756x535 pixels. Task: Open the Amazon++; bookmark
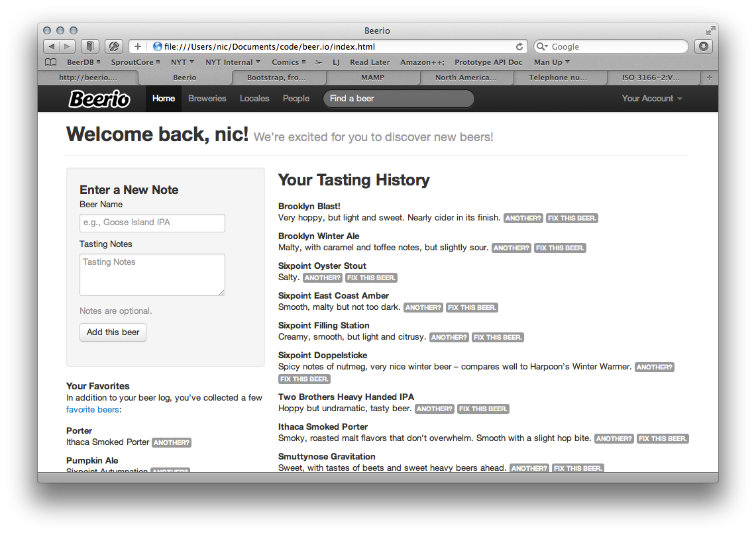(x=422, y=62)
